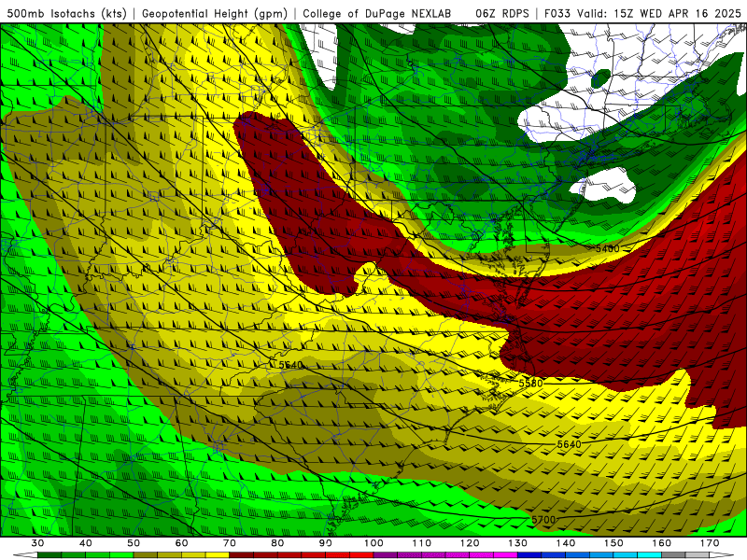The image size is (747, 560).
Task: Click the '40' value on the color scale
Action: tap(85, 543)
